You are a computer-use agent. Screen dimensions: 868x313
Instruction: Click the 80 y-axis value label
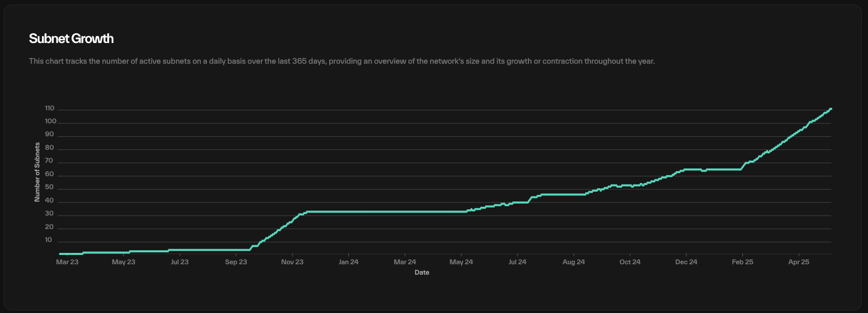click(50, 148)
